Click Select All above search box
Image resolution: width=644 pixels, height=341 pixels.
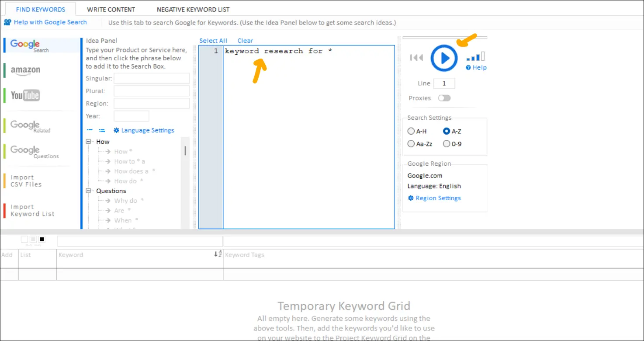pos(213,41)
